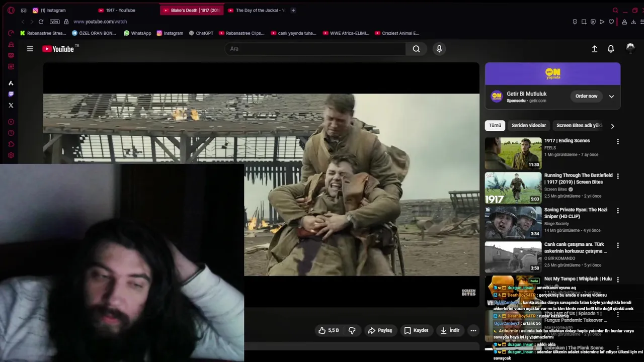The height and width of the screenshot is (362, 644).
Task: Go back to previous page
Action: coord(23,22)
